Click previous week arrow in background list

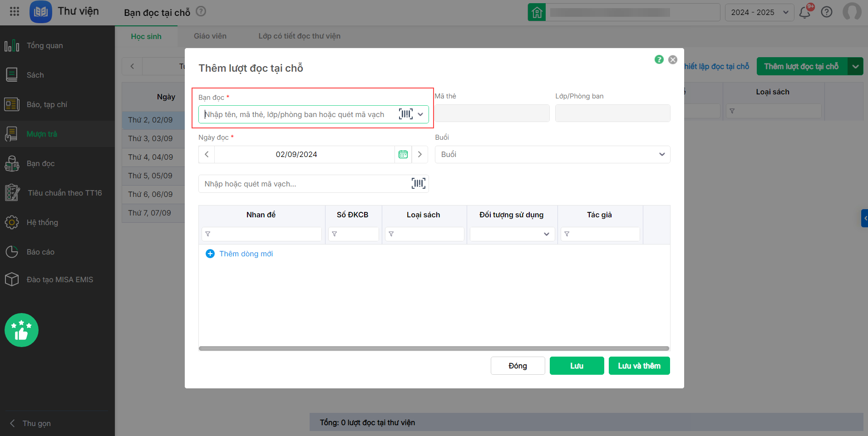tap(132, 66)
